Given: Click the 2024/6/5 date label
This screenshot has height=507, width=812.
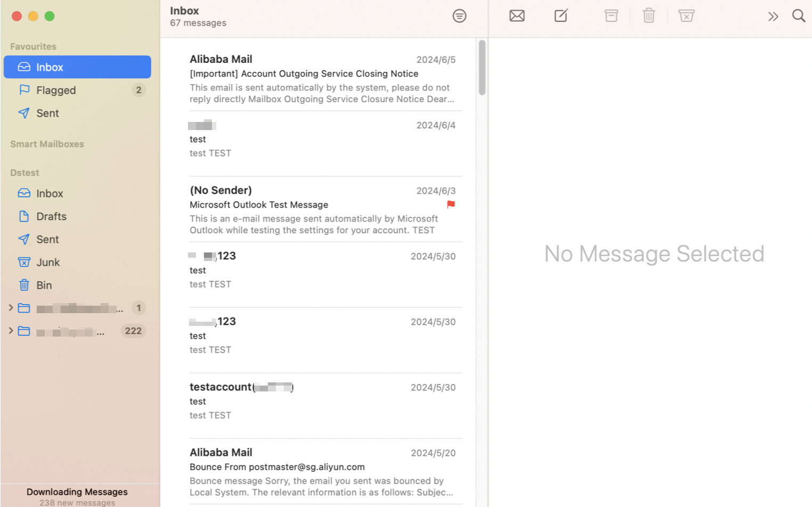Looking at the screenshot, I should pyautogui.click(x=436, y=60).
